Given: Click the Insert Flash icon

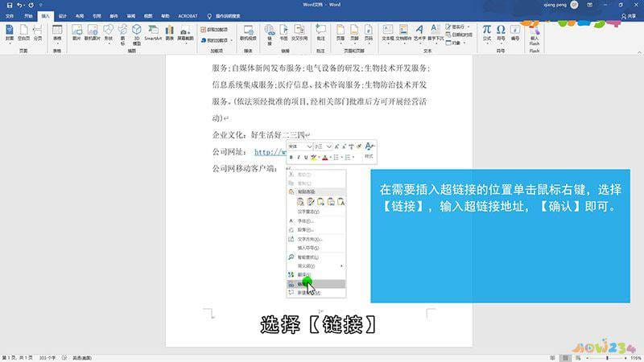Looking at the screenshot, I should tap(534, 35).
